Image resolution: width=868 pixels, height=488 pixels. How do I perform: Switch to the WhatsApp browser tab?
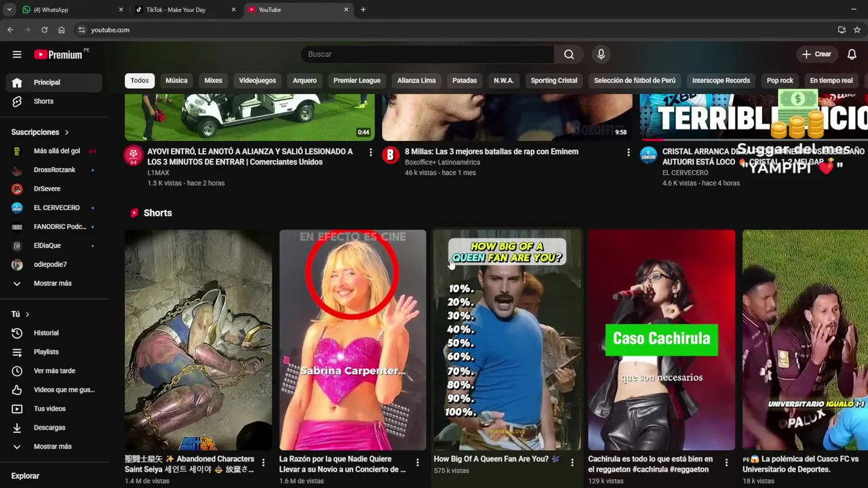point(71,9)
